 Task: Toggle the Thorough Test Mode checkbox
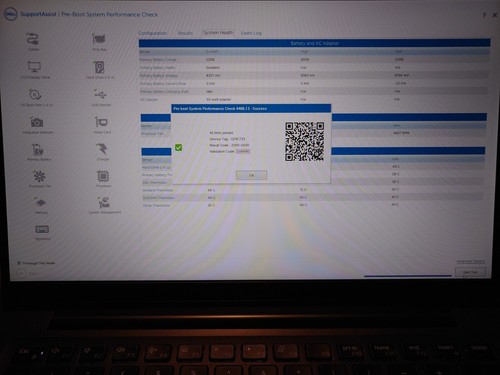click(19, 263)
